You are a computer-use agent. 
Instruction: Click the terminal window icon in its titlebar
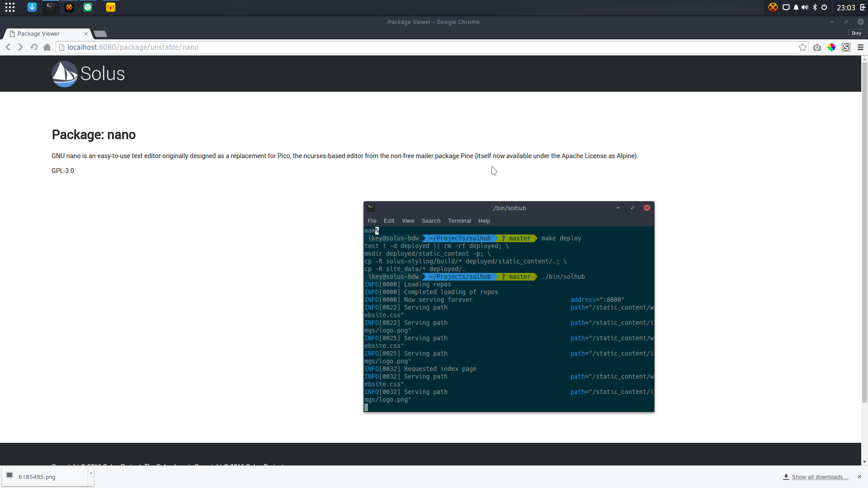[371, 208]
